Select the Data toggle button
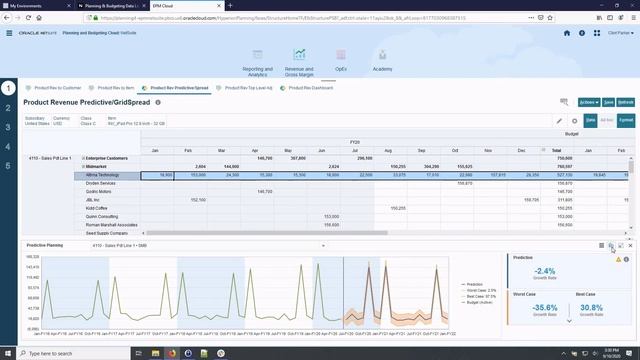The width and height of the screenshot is (640, 360). pos(590,120)
